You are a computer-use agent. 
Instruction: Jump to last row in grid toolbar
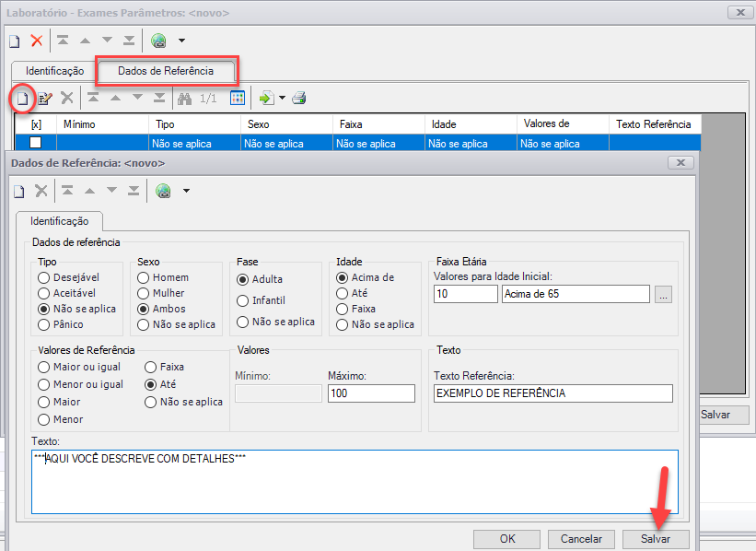(x=159, y=98)
